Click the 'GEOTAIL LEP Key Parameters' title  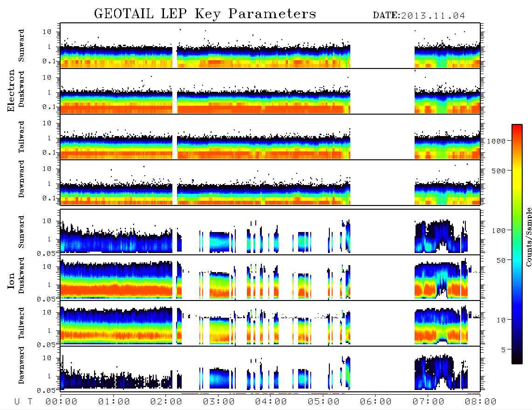pos(205,14)
